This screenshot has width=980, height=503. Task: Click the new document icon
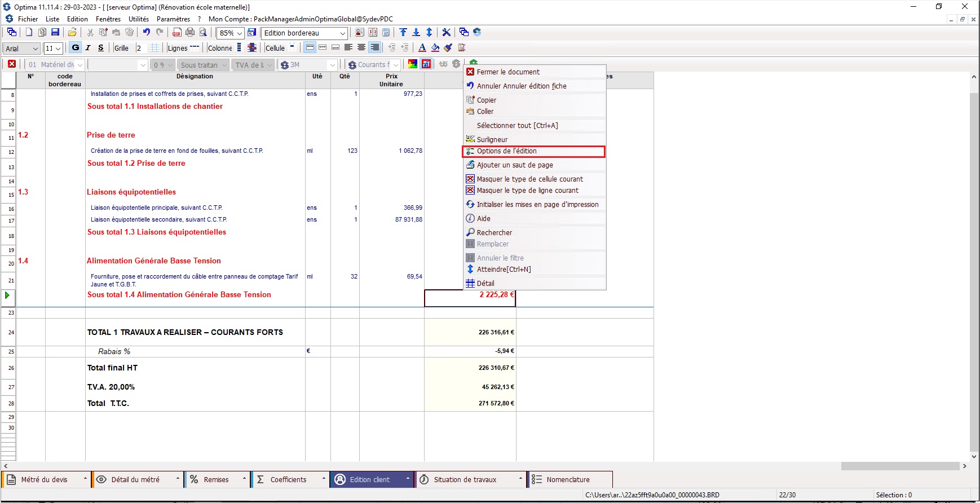click(x=29, y=32)
